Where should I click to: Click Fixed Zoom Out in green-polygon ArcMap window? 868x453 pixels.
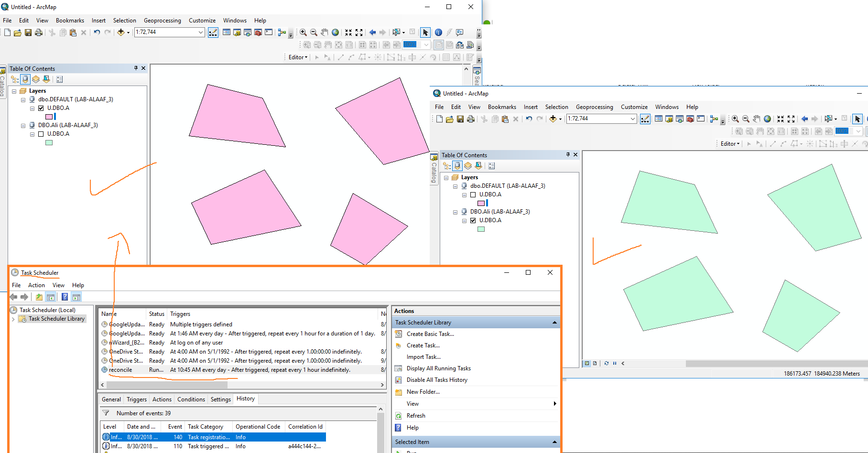click(791, 119)
